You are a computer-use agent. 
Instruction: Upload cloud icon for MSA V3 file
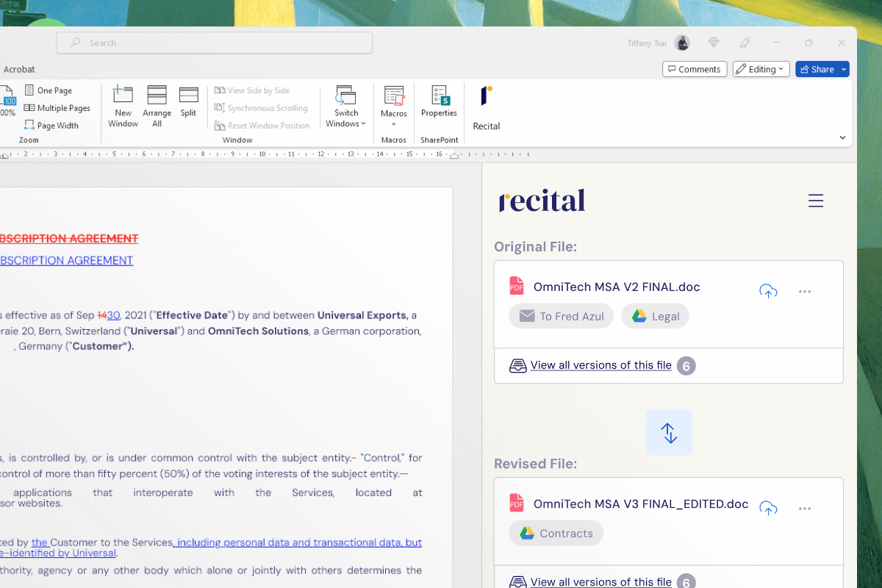coord(768,508)
